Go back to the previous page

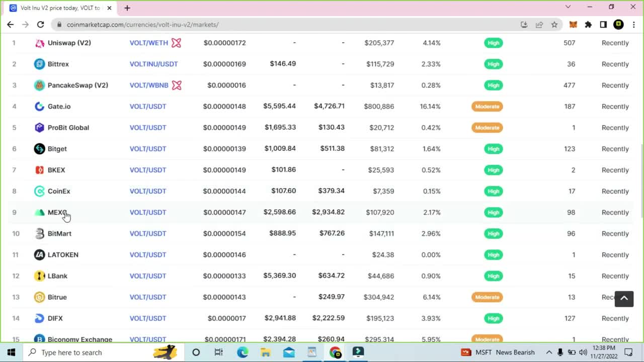click(10, 24)
